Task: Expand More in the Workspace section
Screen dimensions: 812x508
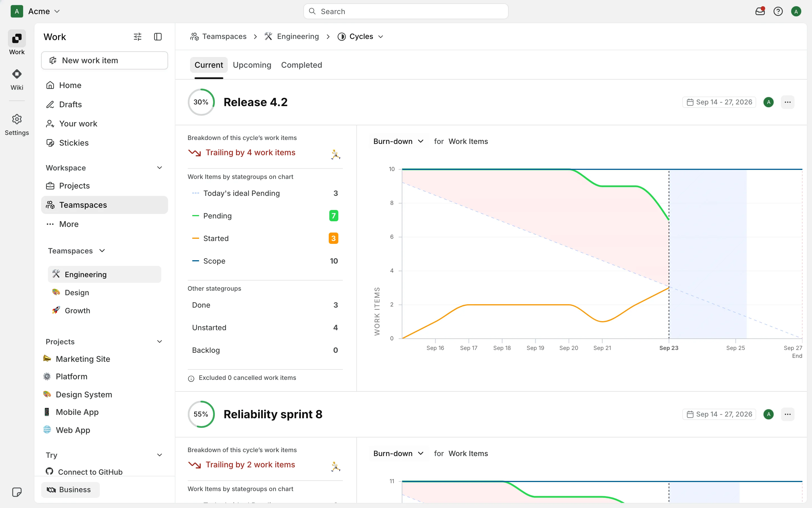Action: click(104, 224)
